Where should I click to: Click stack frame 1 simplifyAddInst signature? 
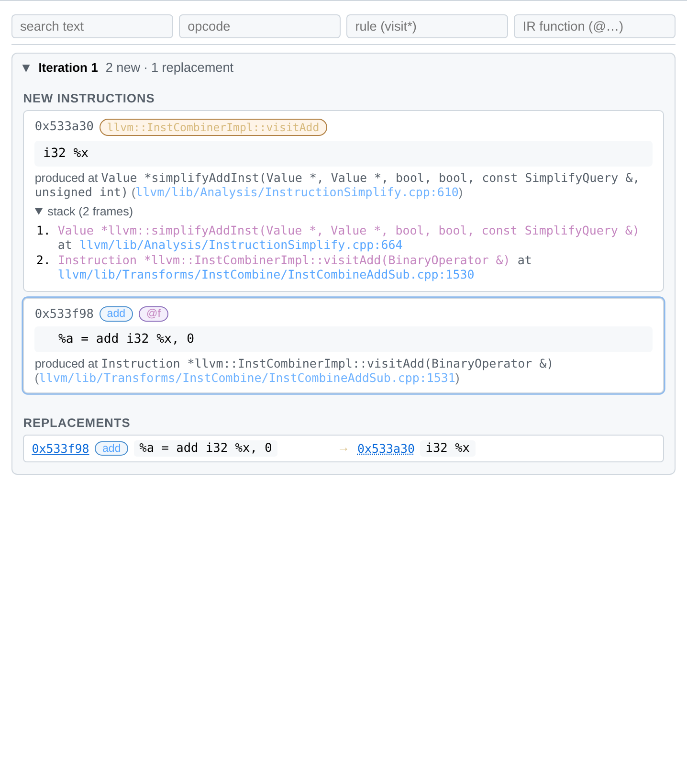(348, 231)
